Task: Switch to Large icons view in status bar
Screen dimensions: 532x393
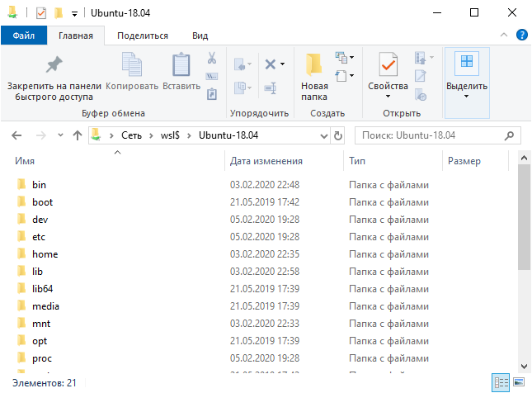Action: pyautogui.click(x=519, y=383)
